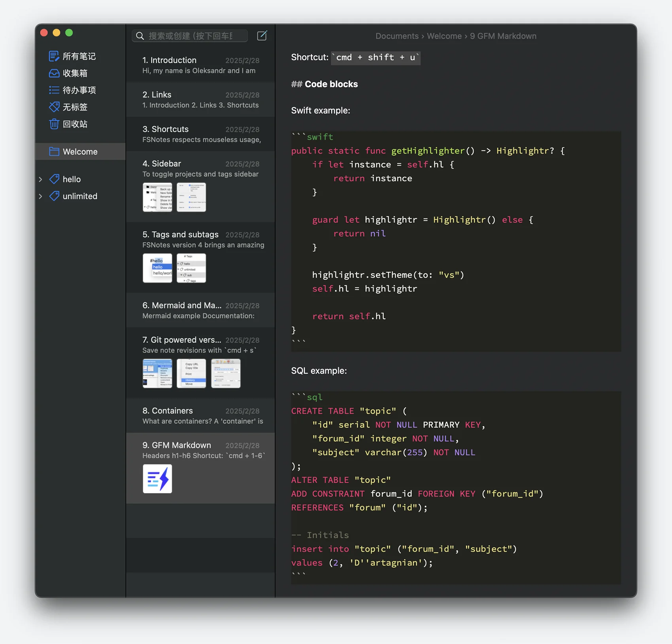672x644 pixels.
Task: Open note 4. Sidebar
Action: pyautogui.click(x=200, y=186)
